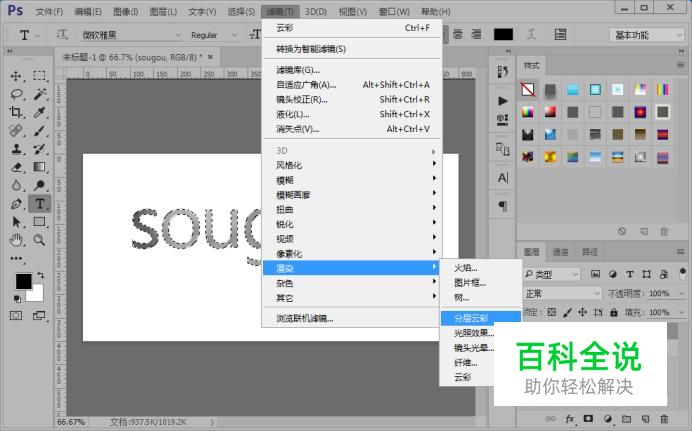Expand the 风格化 submenu
Viewport: 692px width, 431px height.
(352, 165)
